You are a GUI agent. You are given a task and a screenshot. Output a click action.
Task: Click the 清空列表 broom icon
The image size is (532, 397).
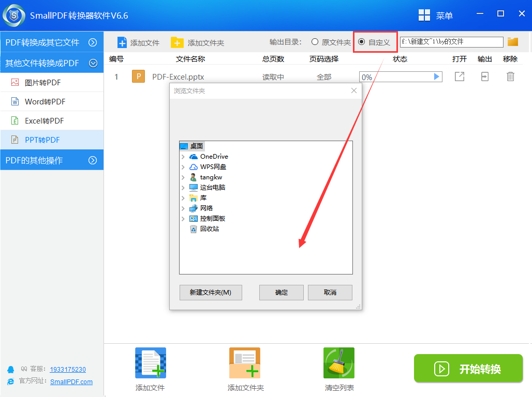coord(339,363)
